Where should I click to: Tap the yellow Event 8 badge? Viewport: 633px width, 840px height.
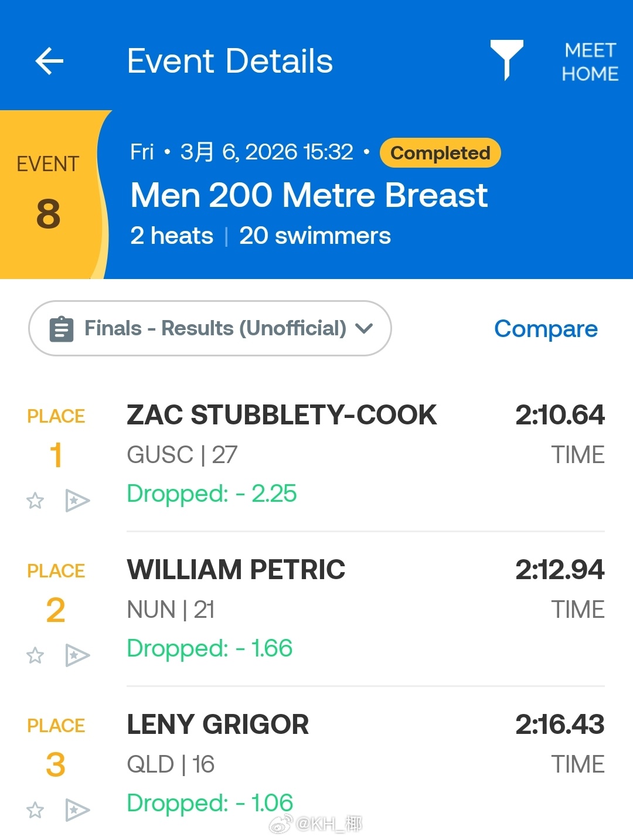[x=49, y=193]
